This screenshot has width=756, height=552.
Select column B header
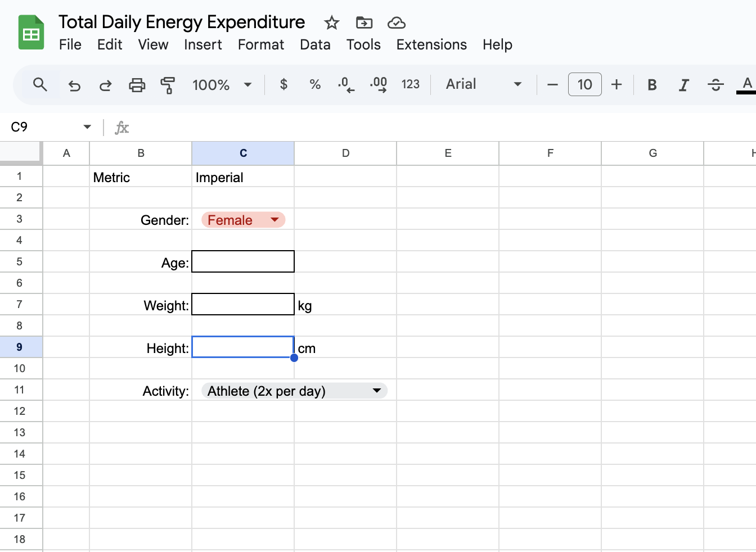141,153
